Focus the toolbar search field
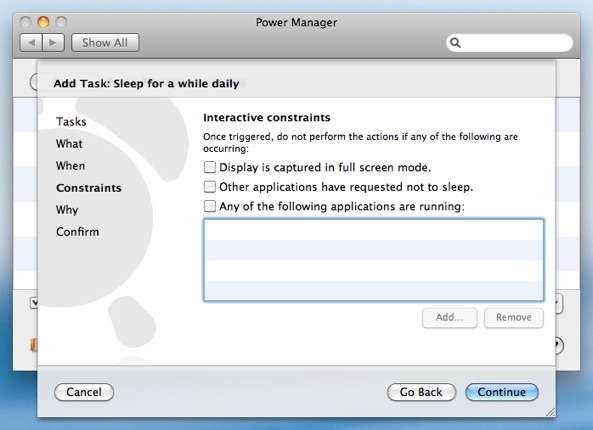 pyautogui.click(x=509, y=43)
